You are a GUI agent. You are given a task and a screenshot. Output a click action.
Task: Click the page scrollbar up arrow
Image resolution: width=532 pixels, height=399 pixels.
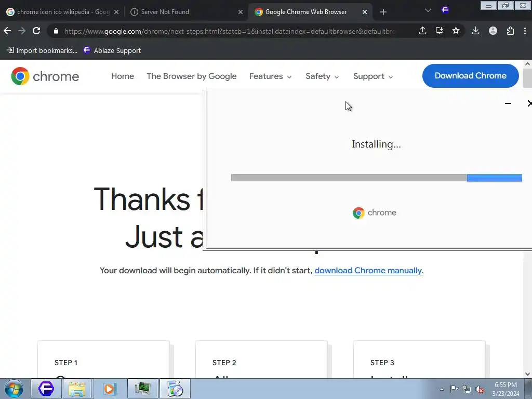(527, 64)
